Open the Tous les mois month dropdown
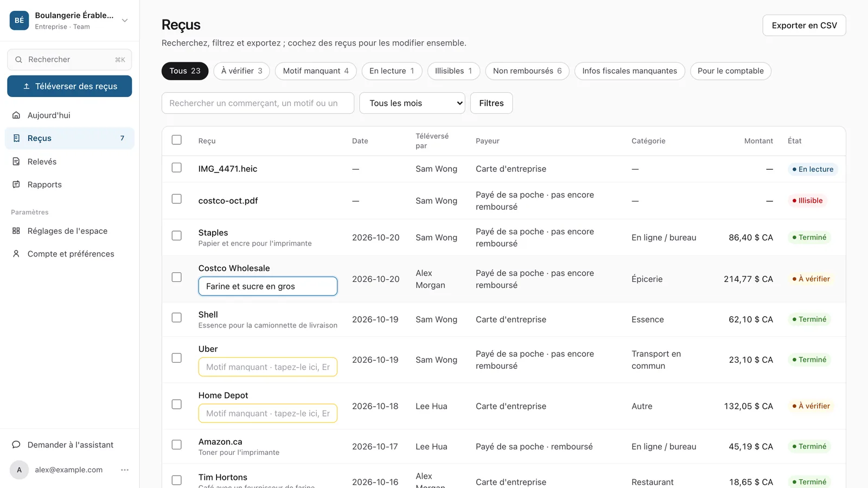The width and height of the screenshot is (868, 488). click(x=412, y=103)
